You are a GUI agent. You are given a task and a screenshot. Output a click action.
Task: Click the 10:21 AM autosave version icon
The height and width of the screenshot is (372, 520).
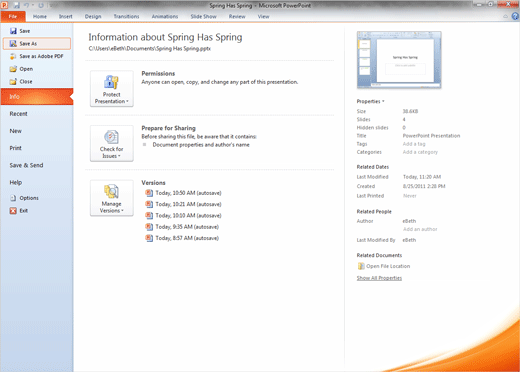coord(149,204)
